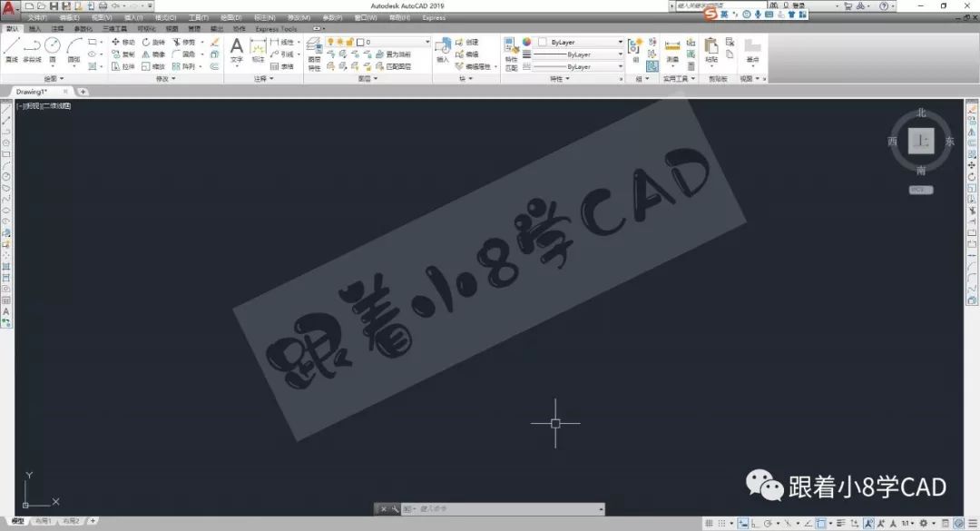The image size is (980, 531).
Task: Click the Stretch (拉伸) tool
Action: click(x=123, y=66)
